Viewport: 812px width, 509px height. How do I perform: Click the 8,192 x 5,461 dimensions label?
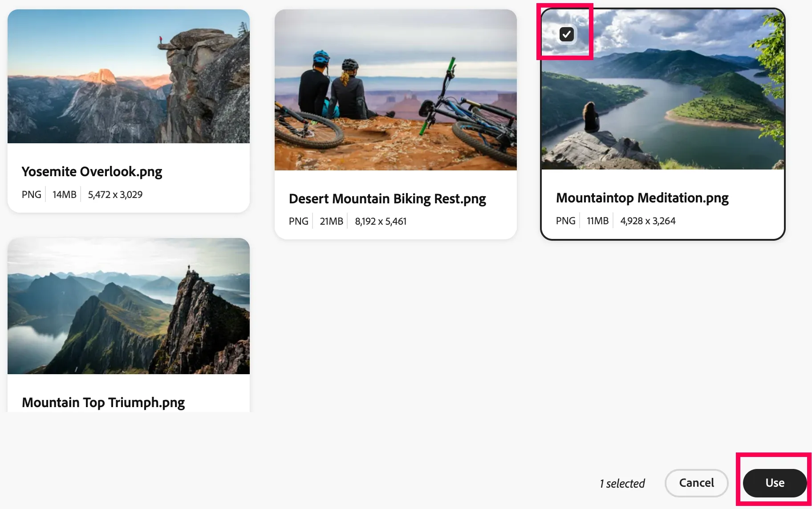click(x=381, y=221)
